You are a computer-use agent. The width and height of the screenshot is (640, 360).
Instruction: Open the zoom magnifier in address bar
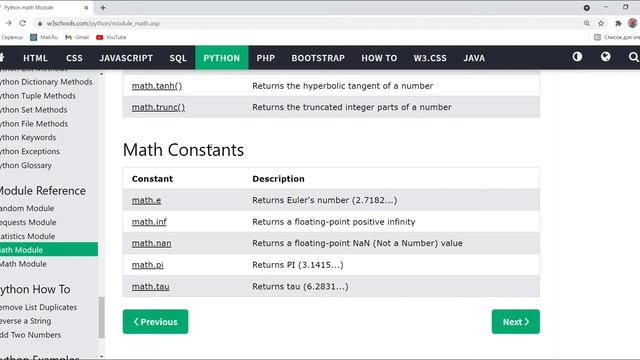[587, 23]
